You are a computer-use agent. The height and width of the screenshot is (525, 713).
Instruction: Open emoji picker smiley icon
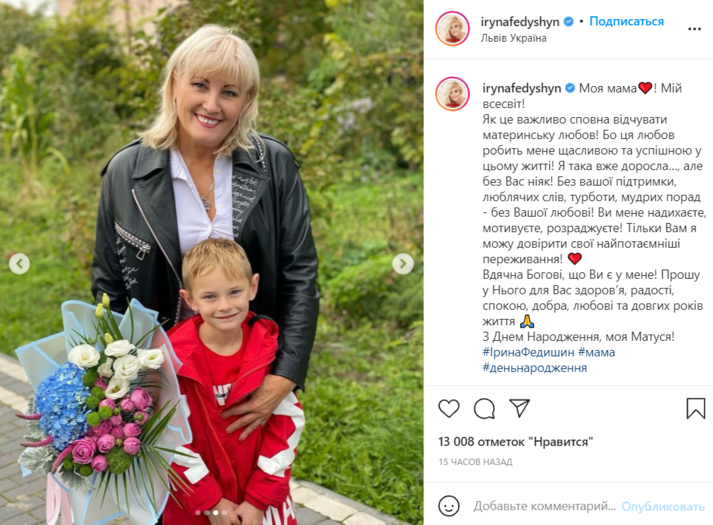coord(449,505)
